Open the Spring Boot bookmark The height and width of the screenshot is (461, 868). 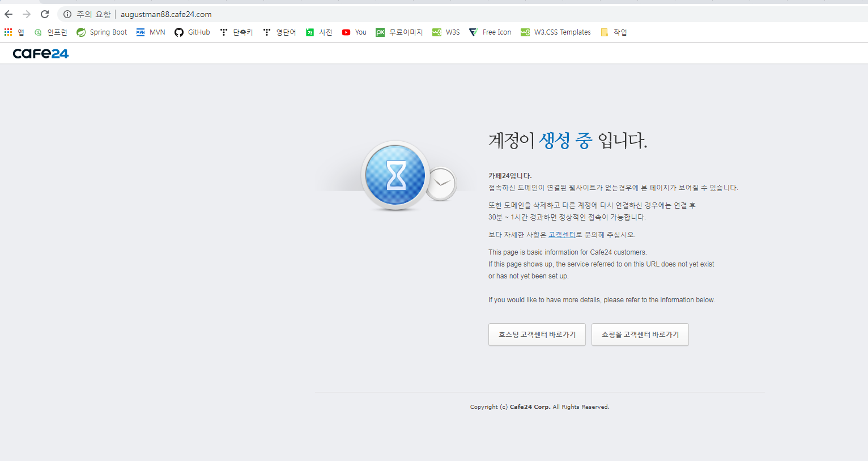tap(102, 32)
